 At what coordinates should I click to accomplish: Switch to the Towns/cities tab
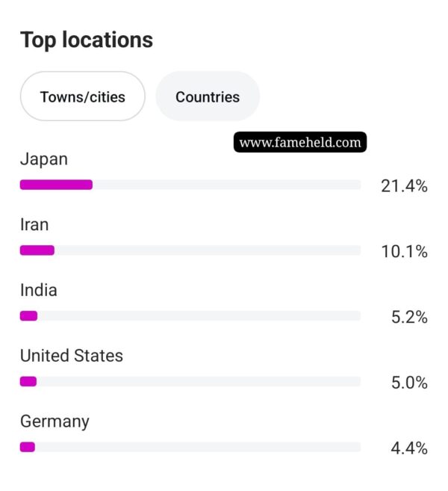82,96
